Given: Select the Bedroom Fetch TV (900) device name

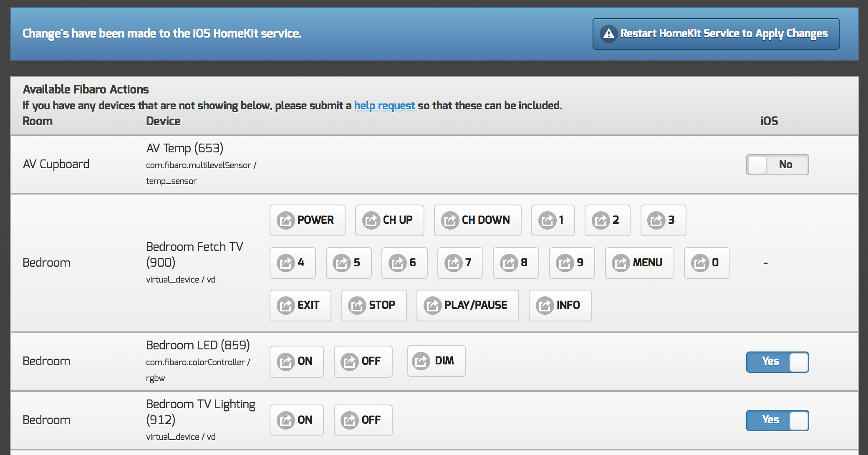Looking at the screenshot, I should 194,254.
